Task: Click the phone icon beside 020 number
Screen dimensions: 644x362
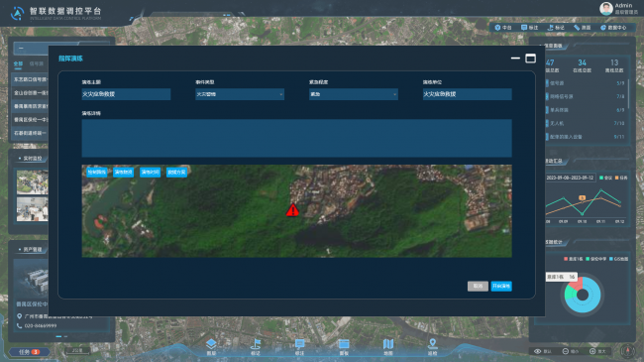Action: pyautogui.click(x=19, y=325)
